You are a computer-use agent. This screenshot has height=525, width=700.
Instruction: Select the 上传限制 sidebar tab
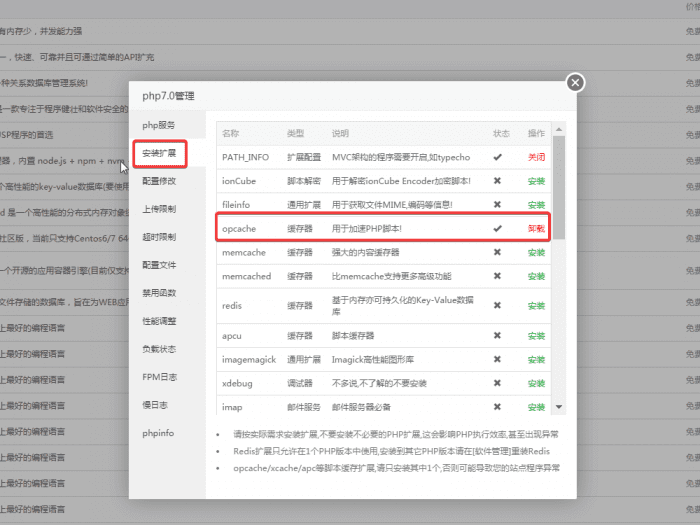click(x=159, y=209)
